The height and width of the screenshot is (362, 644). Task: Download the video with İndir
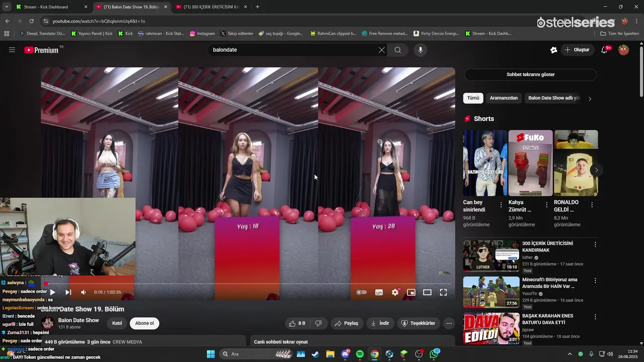click(x=380, y=323)
